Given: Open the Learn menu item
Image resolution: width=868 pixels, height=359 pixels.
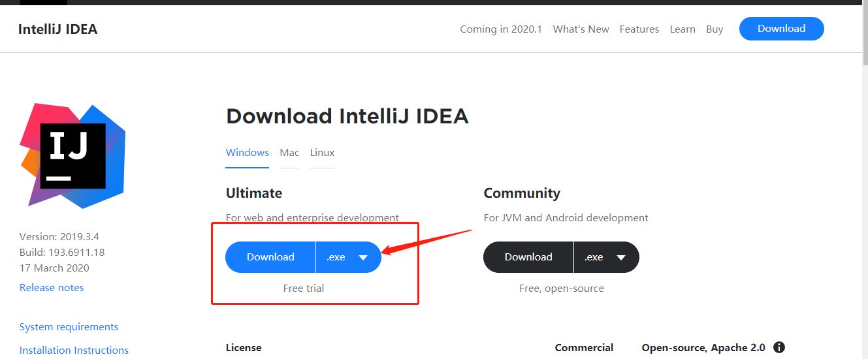Looking at the screenshot, I should coord(683,29).
